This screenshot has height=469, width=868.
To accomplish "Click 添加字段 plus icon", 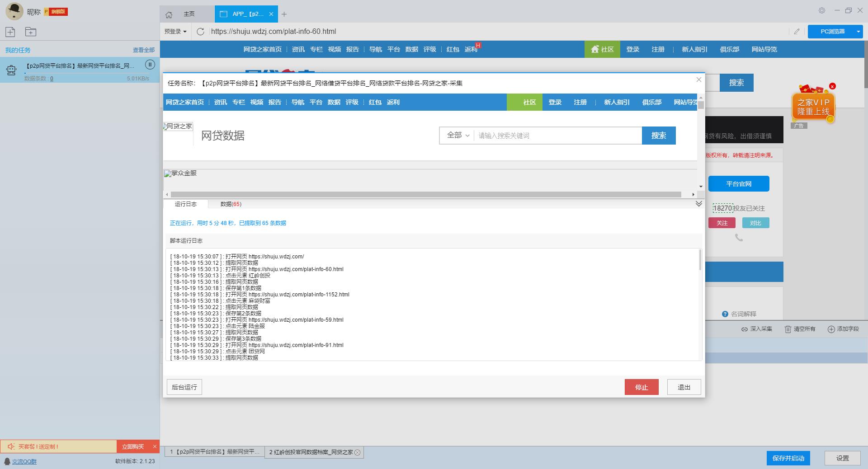I will [x=831, y=329].
